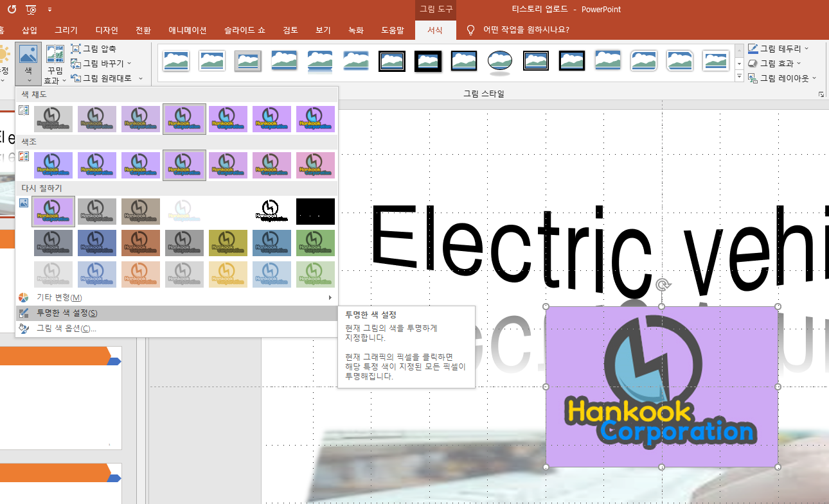829x504 pixels.
Task: Go to the 슬라이드 쇼 tab
Action: point(244,30)
